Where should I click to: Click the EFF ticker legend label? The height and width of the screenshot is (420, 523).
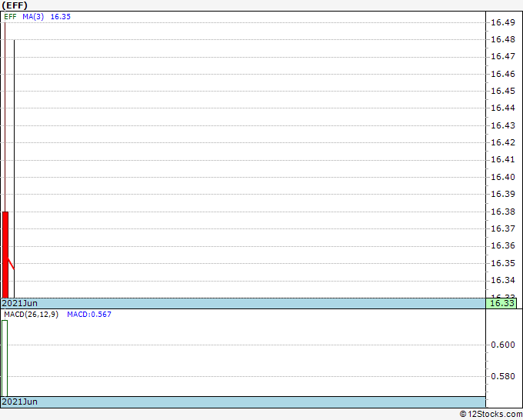pyautogui.click(x=10, y=17)
